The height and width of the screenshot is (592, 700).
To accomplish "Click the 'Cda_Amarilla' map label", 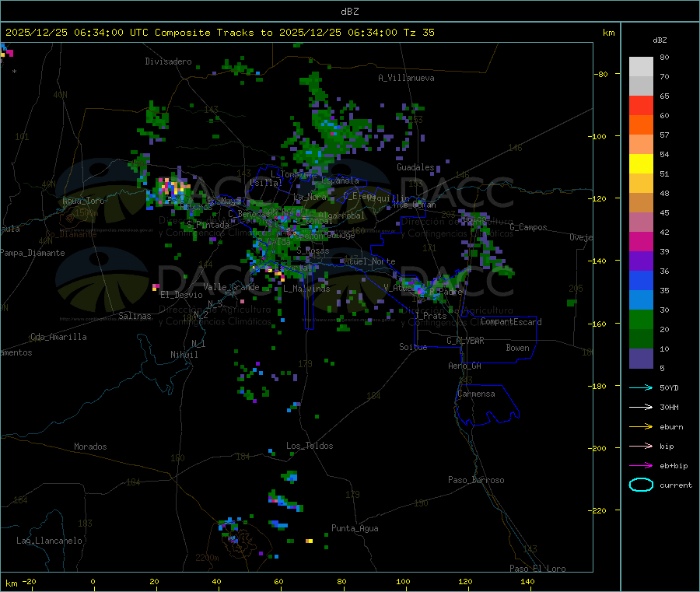I will [x=58, y=337].
